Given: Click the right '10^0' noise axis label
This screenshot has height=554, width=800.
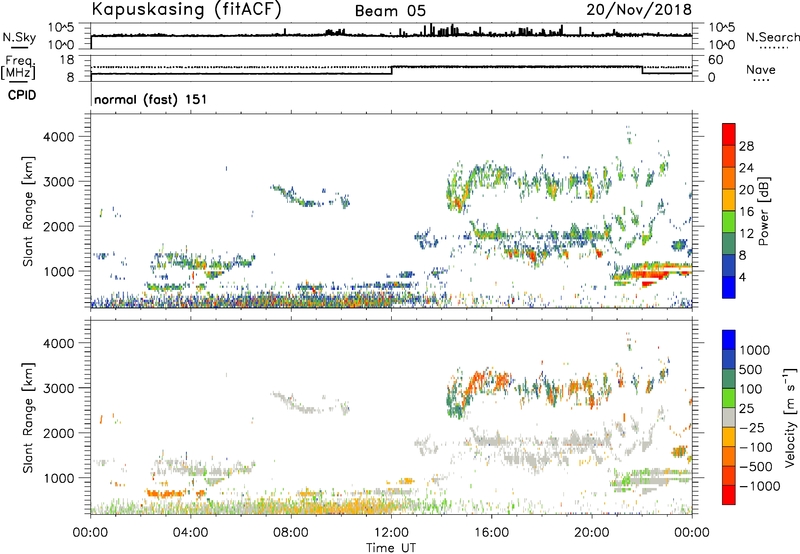Looking at the screenshot, I should 722,45.
